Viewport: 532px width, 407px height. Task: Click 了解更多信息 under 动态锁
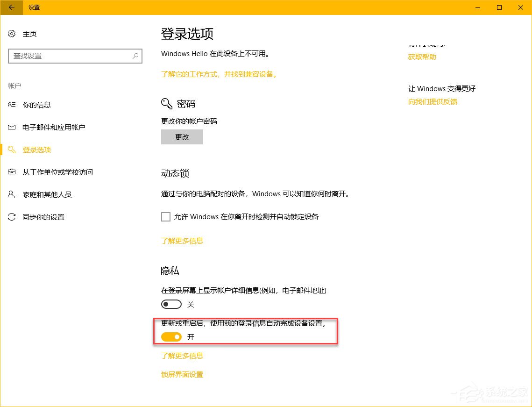tap(182, 241)
